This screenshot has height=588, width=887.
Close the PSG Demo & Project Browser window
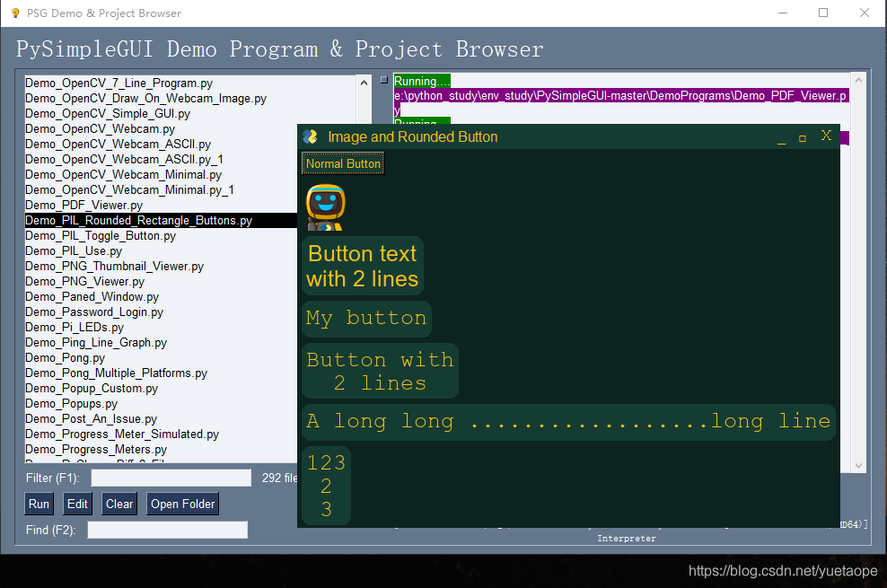pyautogui.click(x=865, y=13)
